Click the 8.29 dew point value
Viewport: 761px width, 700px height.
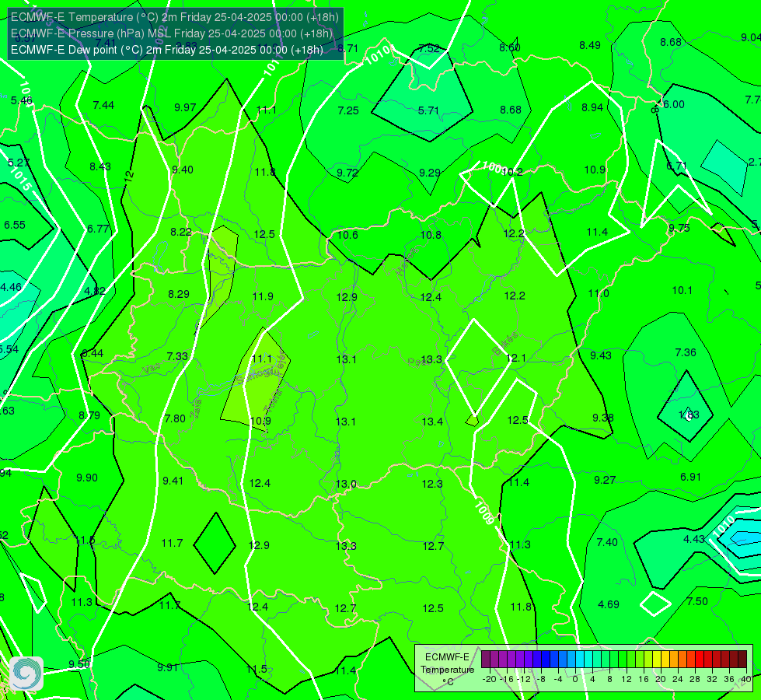[179, 294]
